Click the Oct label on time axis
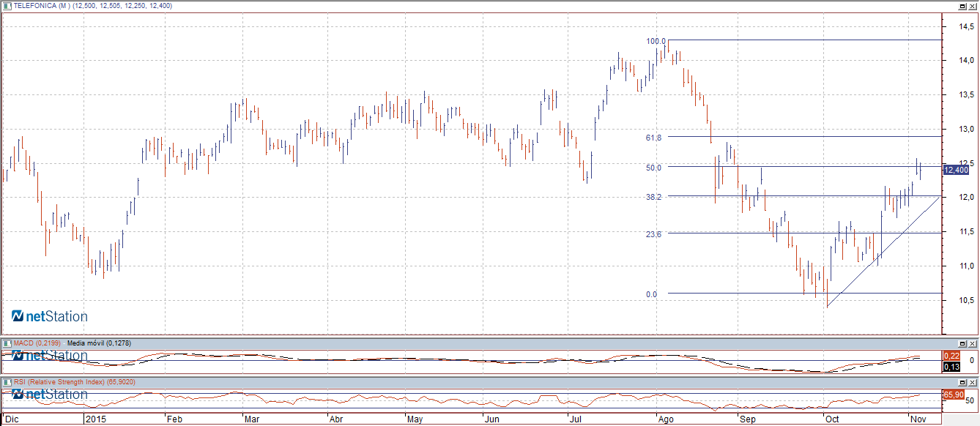Viewport: 980px width, 426px height. pyautogui.click(x=832, y=419)
